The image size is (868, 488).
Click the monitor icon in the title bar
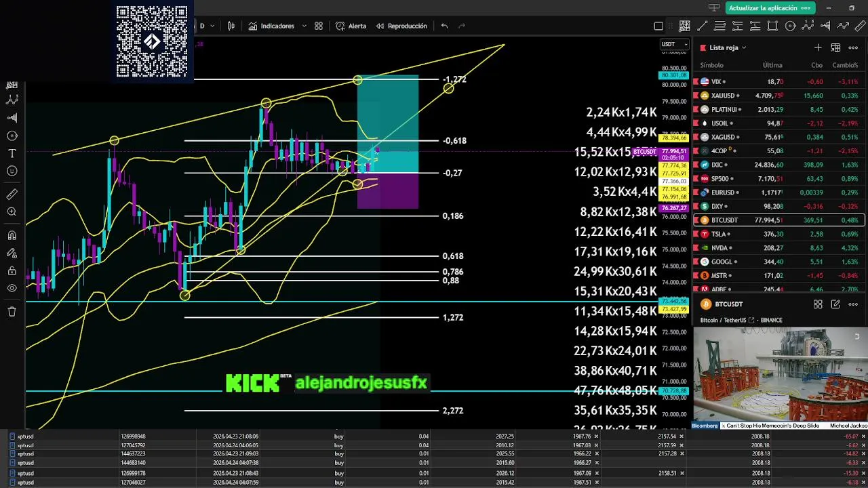(714, 7)
